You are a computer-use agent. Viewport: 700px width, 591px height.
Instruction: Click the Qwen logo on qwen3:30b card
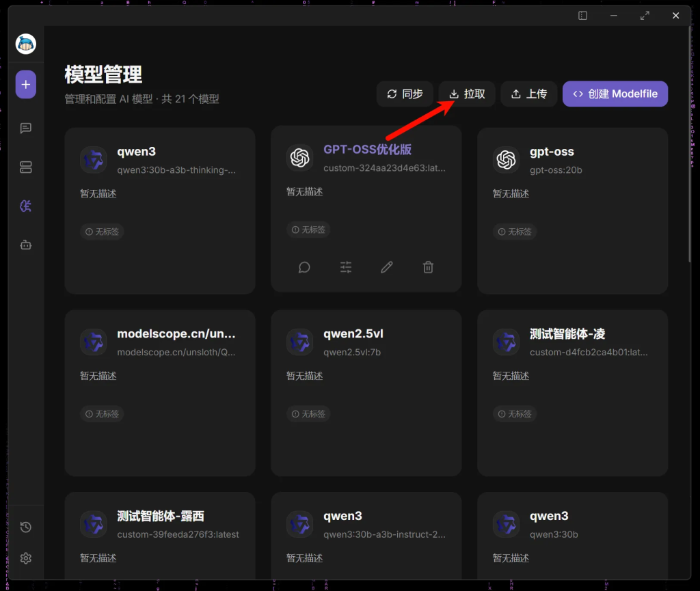(x=507, y=524)
